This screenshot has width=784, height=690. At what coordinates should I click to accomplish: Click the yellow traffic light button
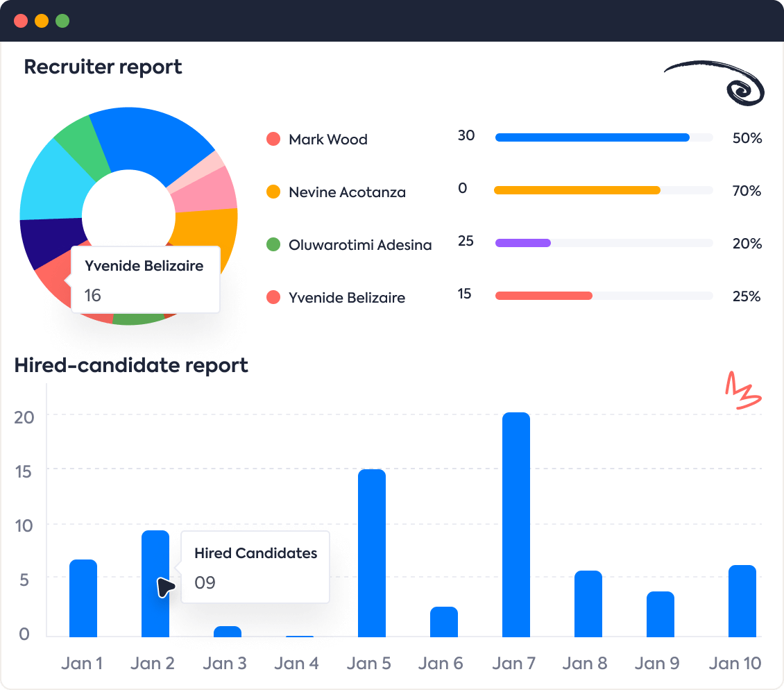[x=42, y=21]
